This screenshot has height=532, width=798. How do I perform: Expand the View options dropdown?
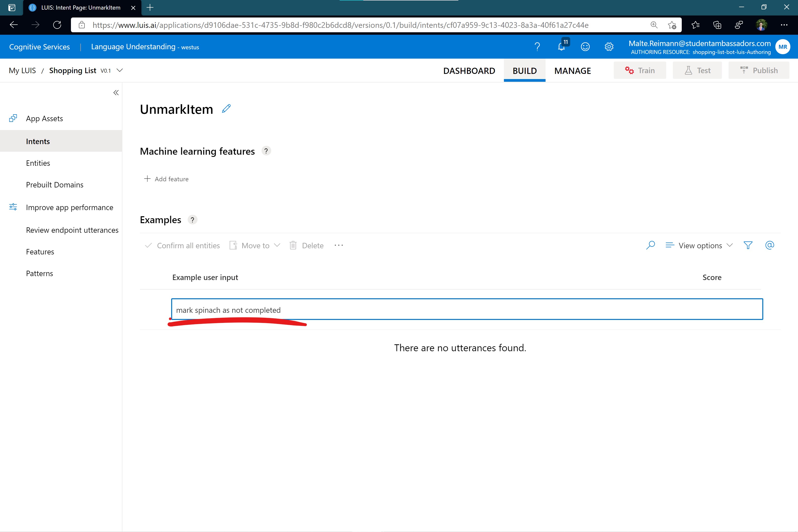(x=699, y=245)
